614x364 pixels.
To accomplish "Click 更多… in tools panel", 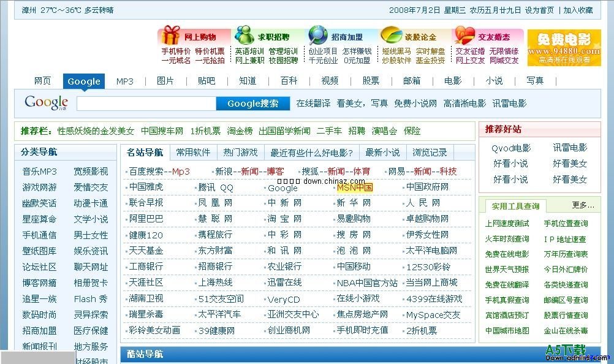I will coord(583,205).
